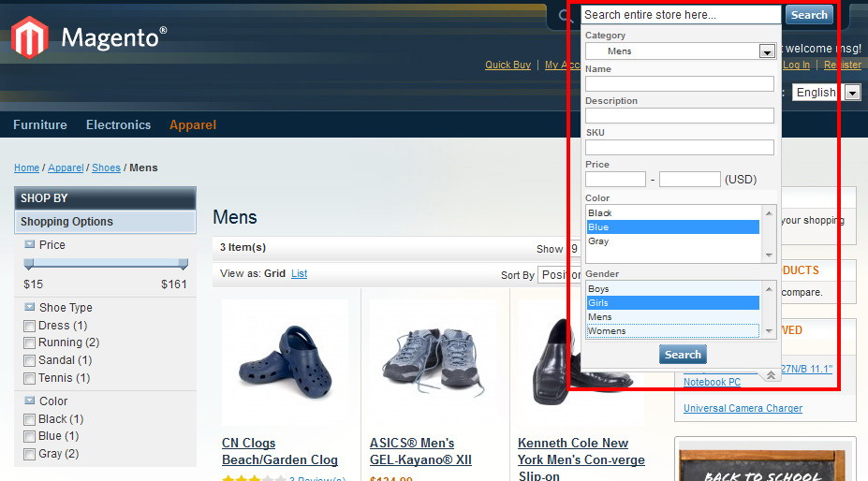Click the SKU input field

[x=679, y=147]
